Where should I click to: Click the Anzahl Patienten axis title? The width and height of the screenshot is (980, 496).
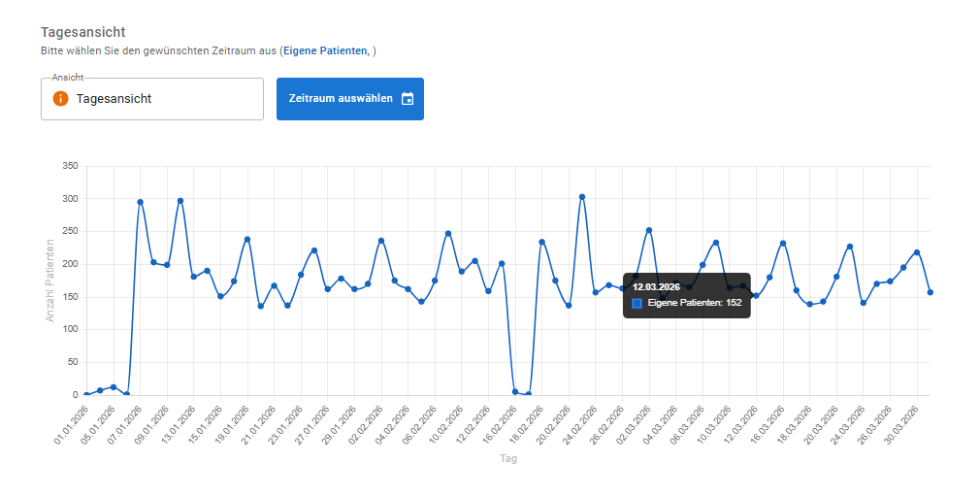coord(50,281)
